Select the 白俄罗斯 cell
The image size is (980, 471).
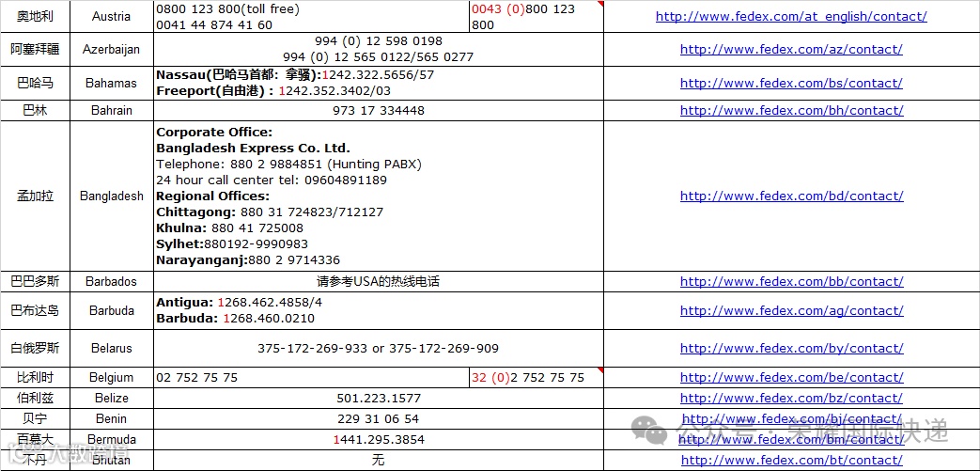pos(35,349)
